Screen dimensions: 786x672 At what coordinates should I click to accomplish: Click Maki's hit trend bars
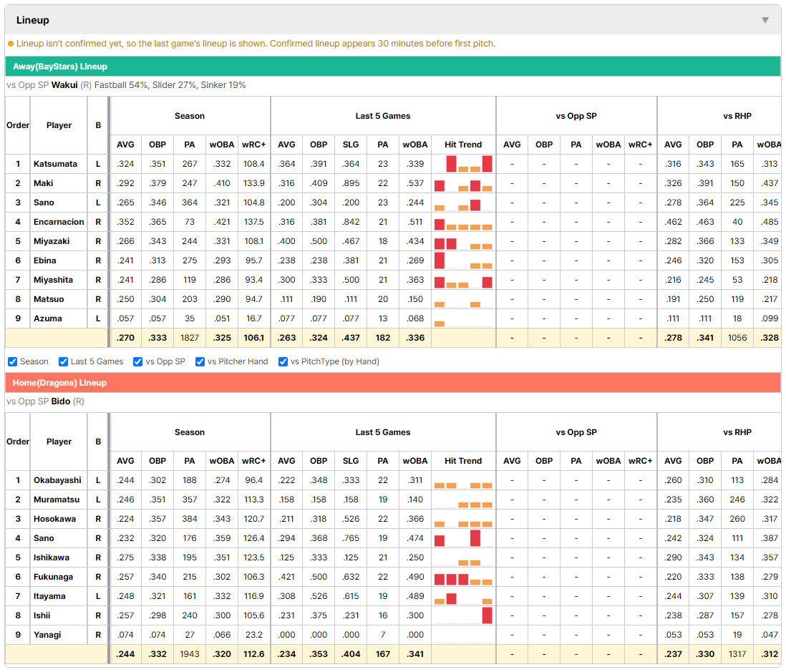[x=463, y=183]
